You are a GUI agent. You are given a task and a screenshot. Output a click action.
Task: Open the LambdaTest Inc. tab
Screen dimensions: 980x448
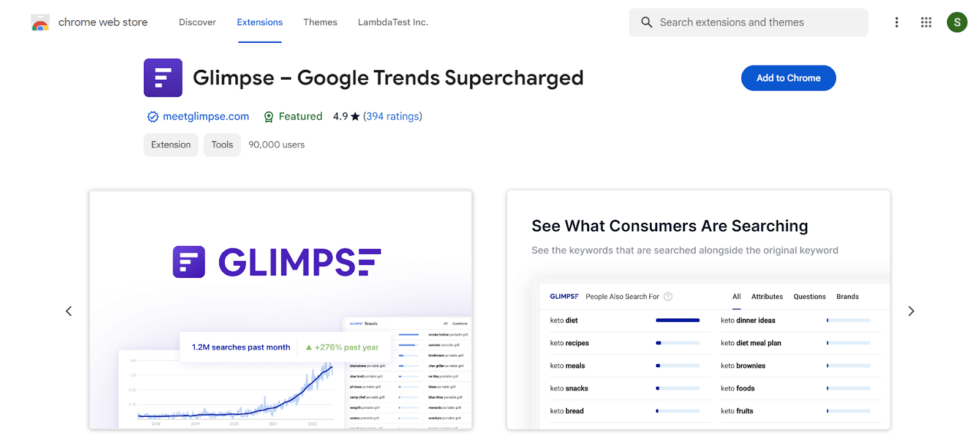(393, 22)
